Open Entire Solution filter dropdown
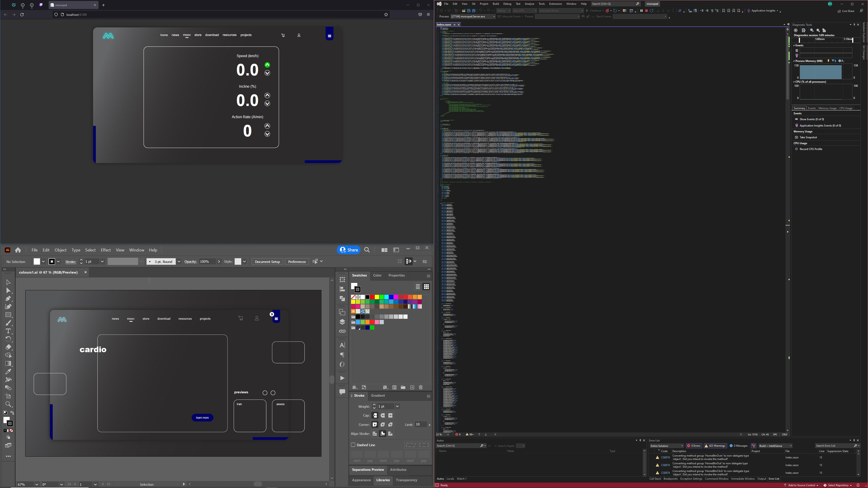Screen dimensions: 868x488 click(667, 446)
